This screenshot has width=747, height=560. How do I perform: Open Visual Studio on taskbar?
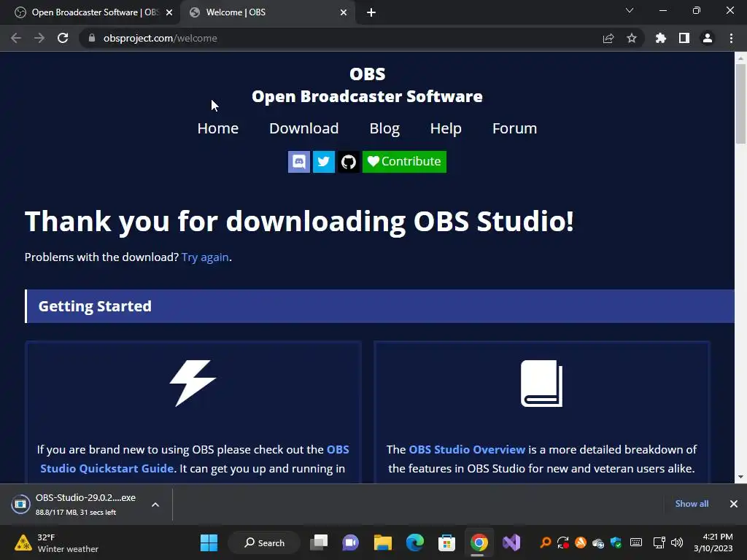click(511, 542)
